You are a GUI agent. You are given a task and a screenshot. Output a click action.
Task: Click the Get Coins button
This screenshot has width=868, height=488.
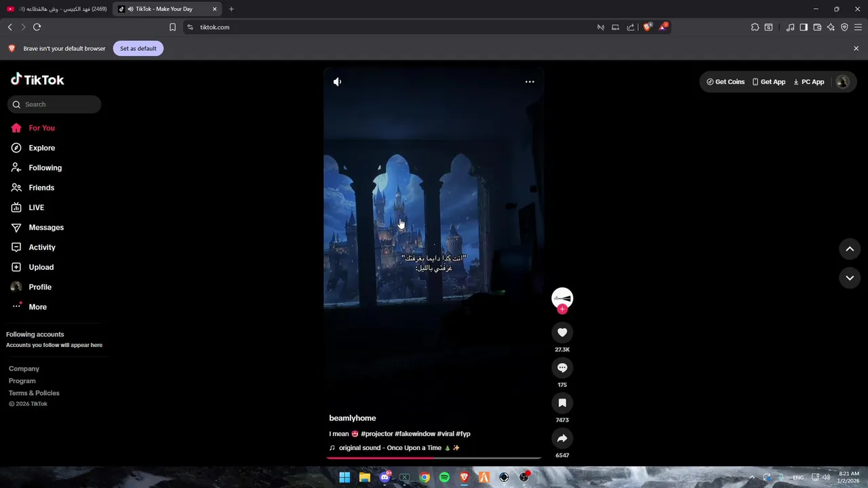click(x=726, y=82)
